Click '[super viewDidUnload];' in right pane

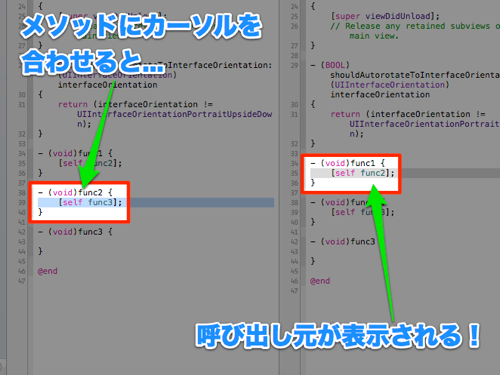coord(385,16)
